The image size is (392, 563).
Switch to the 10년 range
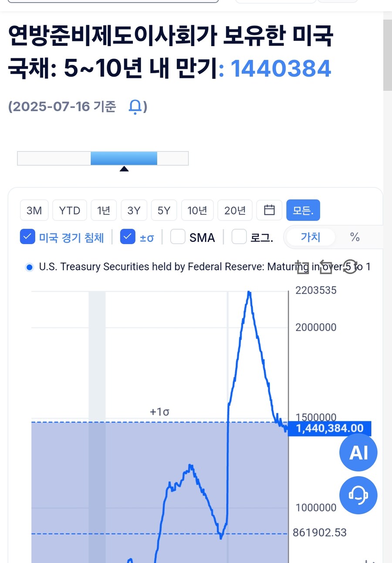coord(197,210)
